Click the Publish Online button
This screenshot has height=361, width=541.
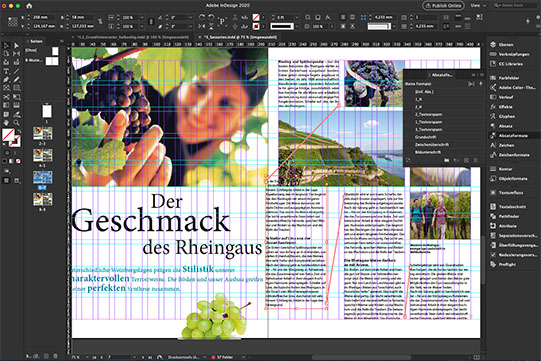[x=444, y=6]
